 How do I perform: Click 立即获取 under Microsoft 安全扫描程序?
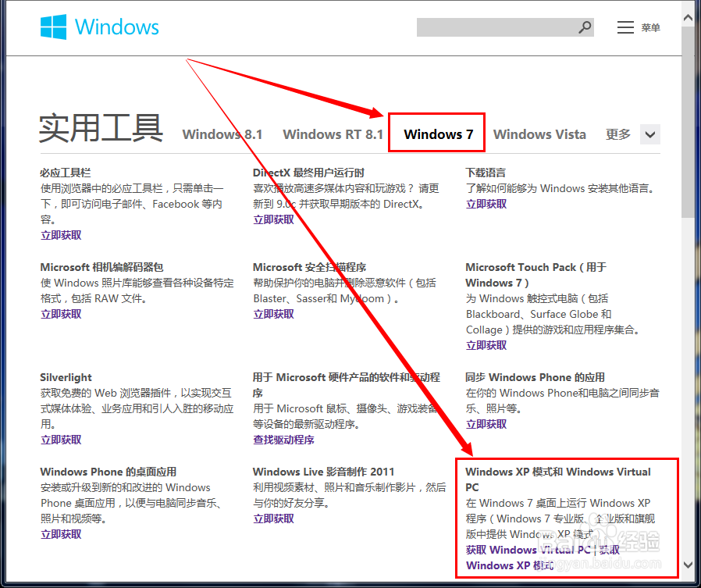tap(273, 314)
